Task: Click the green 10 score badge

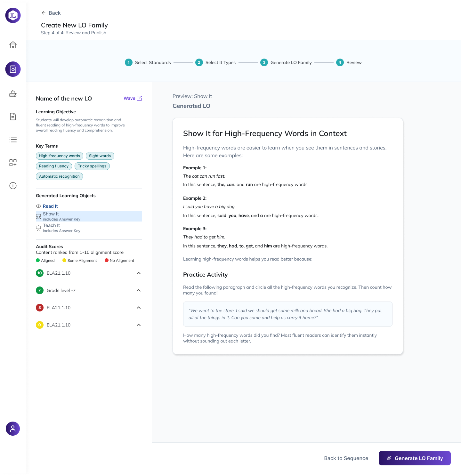Action: coord(40,273)
